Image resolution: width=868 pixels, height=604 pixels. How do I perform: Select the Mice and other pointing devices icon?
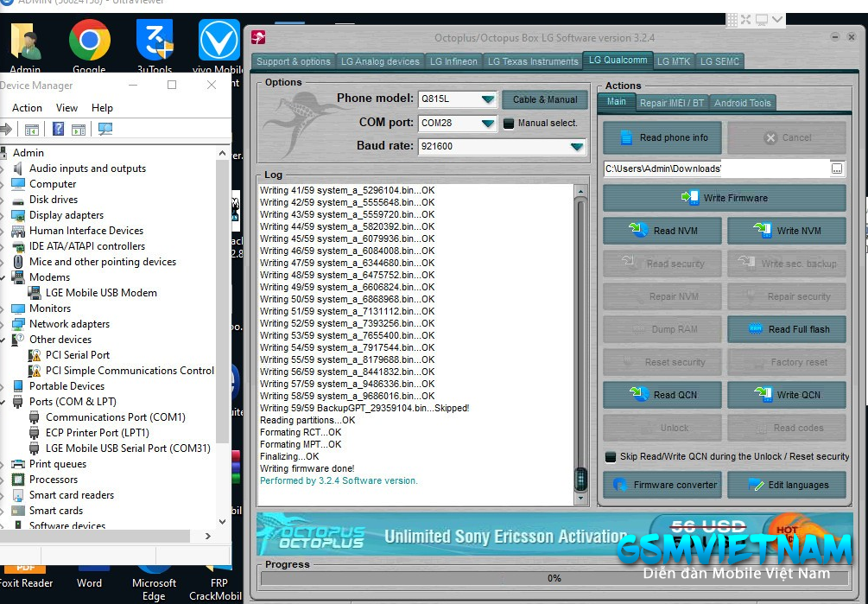point(18,262)
